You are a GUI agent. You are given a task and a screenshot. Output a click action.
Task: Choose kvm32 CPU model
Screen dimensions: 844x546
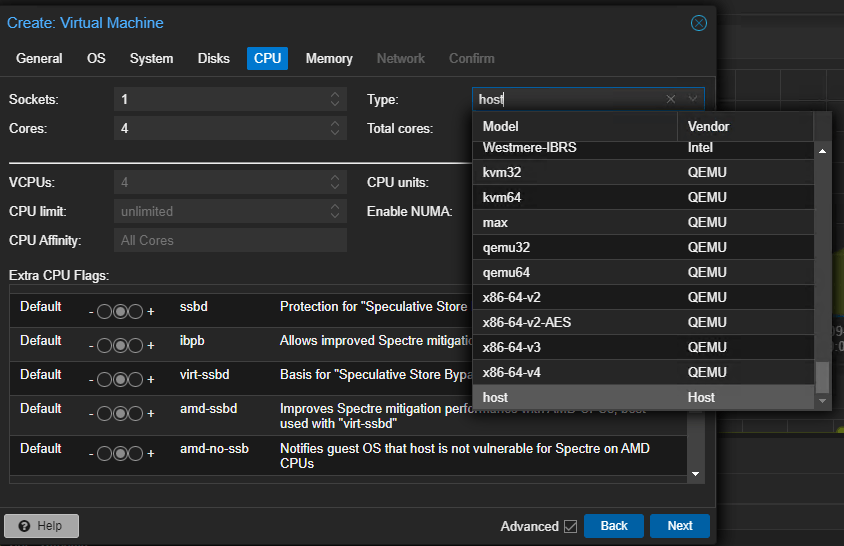(x=643, y=172)
